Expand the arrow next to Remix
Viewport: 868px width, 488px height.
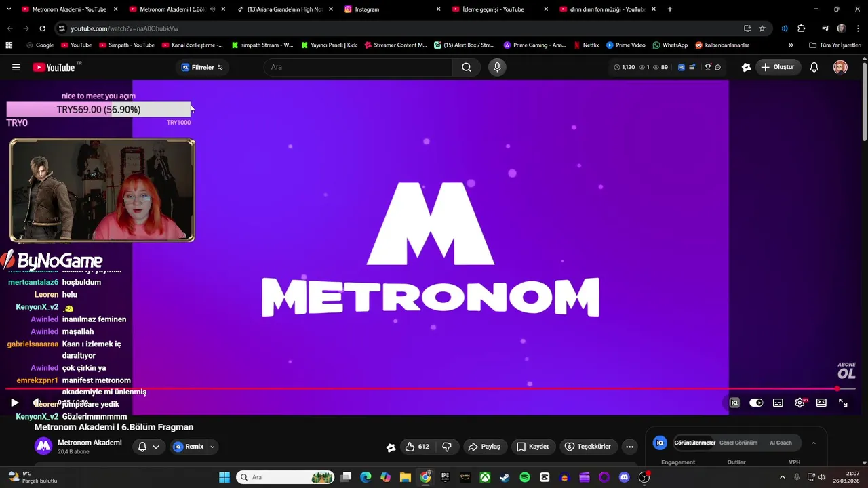click(x=212, y=447)
